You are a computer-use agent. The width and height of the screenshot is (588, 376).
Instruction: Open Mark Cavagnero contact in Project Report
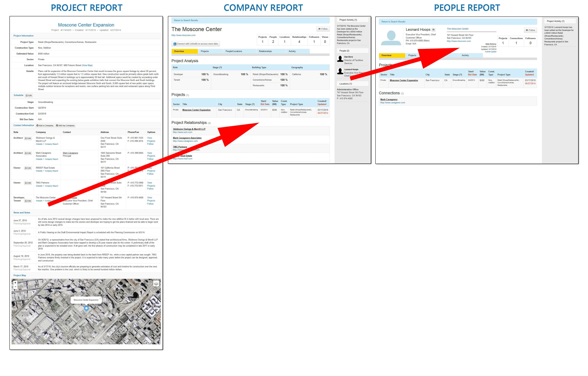70,153
